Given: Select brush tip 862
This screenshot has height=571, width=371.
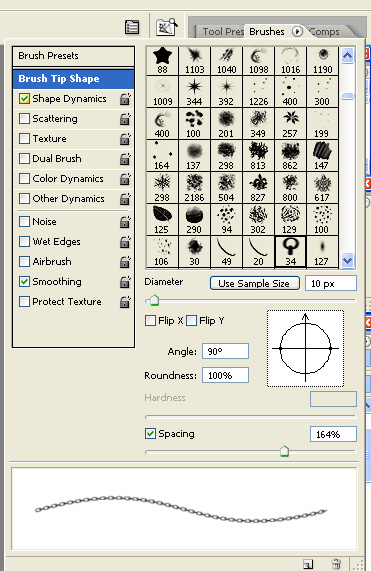Looking at the screenshot, I should [x=291, y=156].
